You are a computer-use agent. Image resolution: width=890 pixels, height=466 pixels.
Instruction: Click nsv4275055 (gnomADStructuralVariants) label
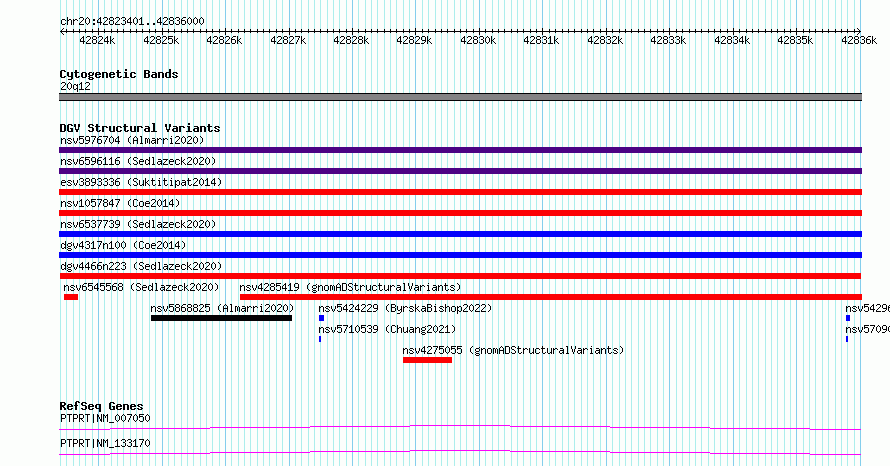513,350
